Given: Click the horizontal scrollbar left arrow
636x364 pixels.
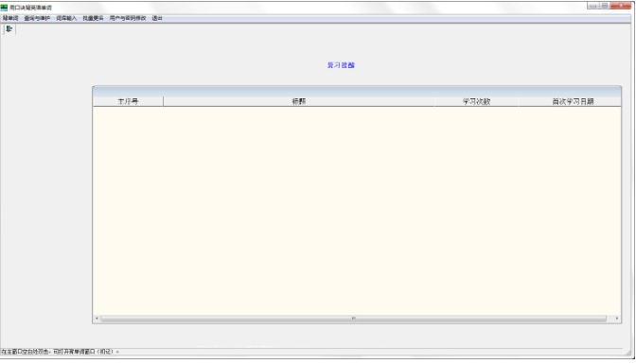Looking at the screenshot, I should tap(97, 319).
